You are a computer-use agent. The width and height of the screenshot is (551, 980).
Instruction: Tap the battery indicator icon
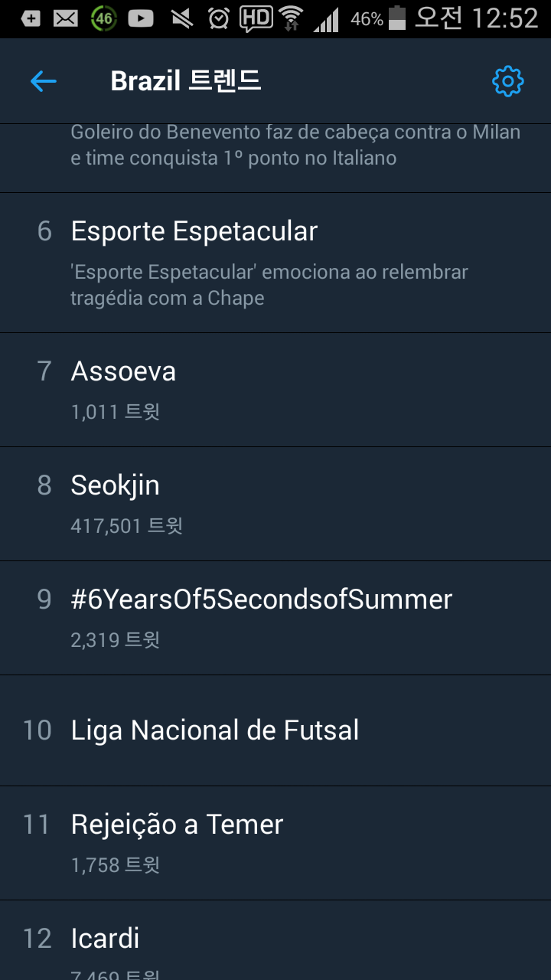pyautogui.click(x=397, y=18)
